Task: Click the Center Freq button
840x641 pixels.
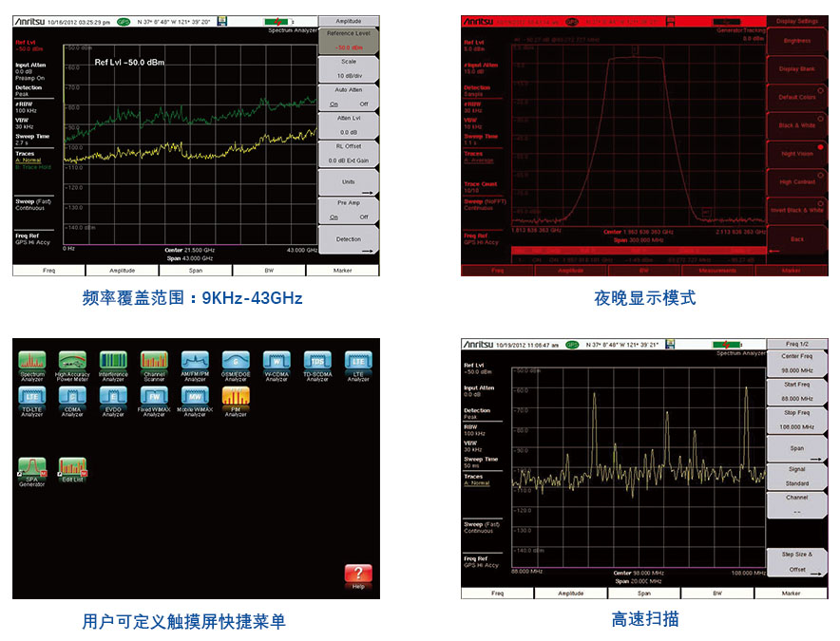Action: tap(797, 364)
